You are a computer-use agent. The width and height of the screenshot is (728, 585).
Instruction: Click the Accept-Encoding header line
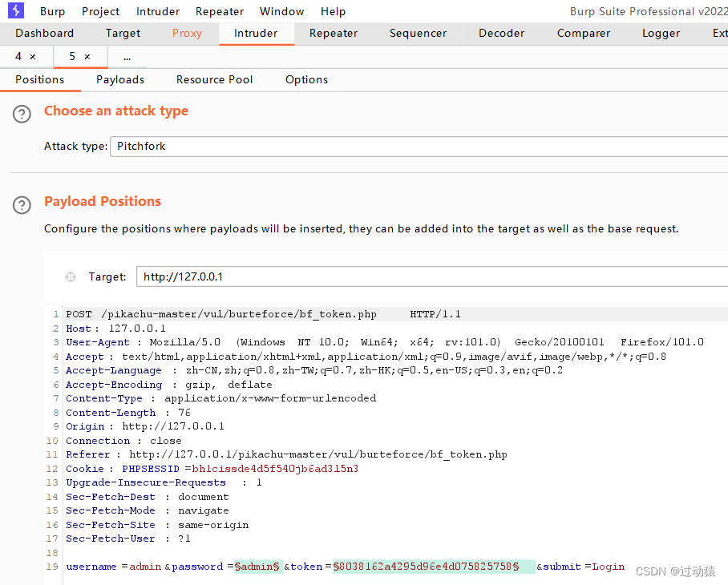(x=169, y=385)
